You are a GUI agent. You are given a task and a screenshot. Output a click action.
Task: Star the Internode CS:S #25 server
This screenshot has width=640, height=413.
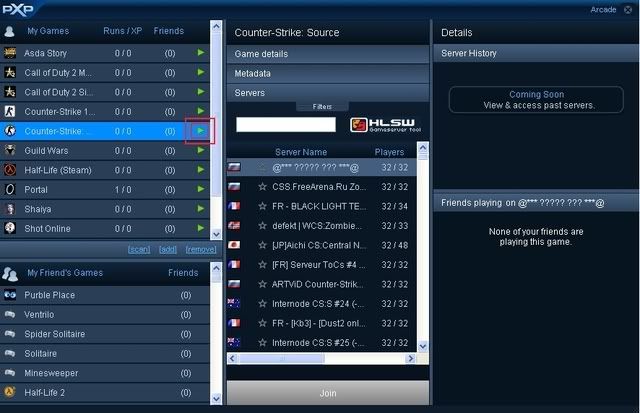pyautogui.click(x=262, y=343)
